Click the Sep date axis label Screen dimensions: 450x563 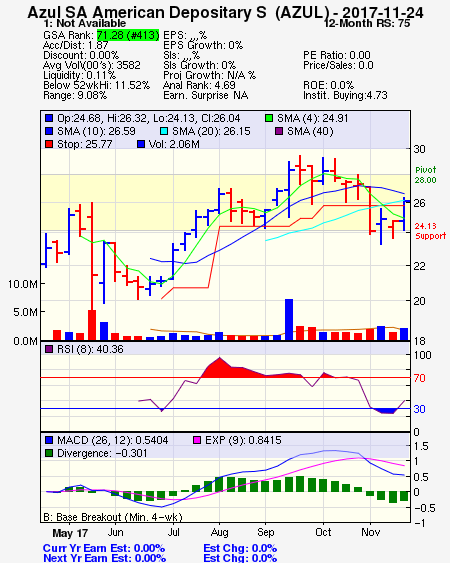coord(265,532)
